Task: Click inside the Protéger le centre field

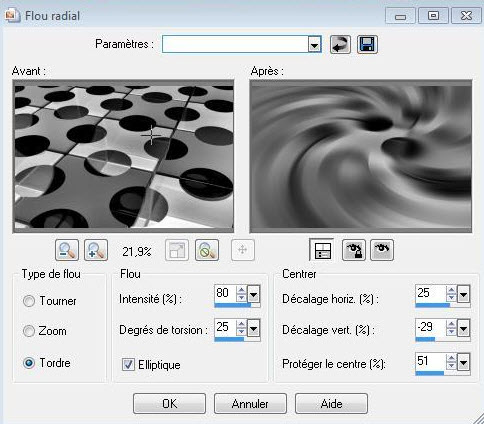Action: point(430,361)
